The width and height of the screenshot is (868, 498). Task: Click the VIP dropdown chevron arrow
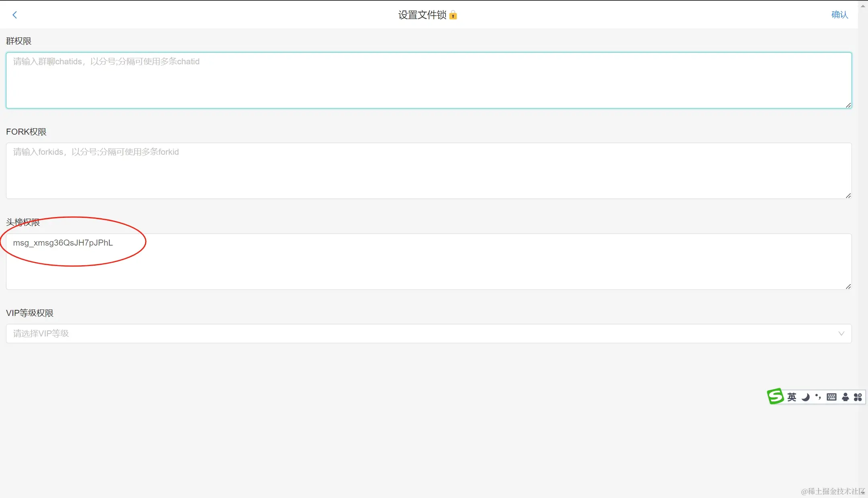(x=841, y=334)
